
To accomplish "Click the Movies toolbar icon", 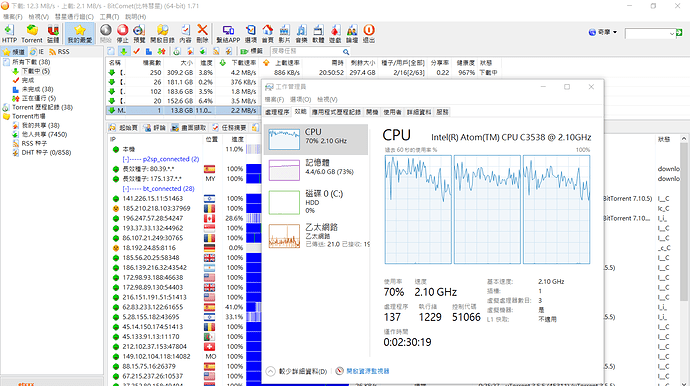I will tap(284, 34).
